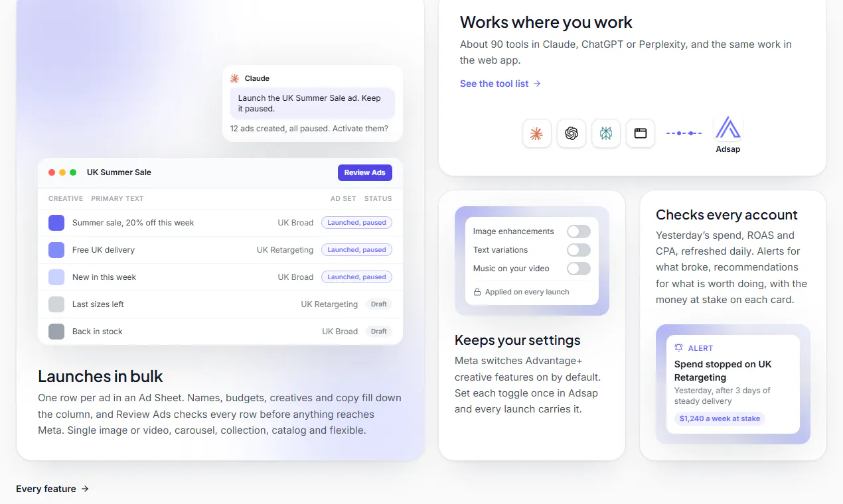Click UK Retargeting in the Free UK delivery row
This screenshot has height=504, width=843.
(285, 250)
